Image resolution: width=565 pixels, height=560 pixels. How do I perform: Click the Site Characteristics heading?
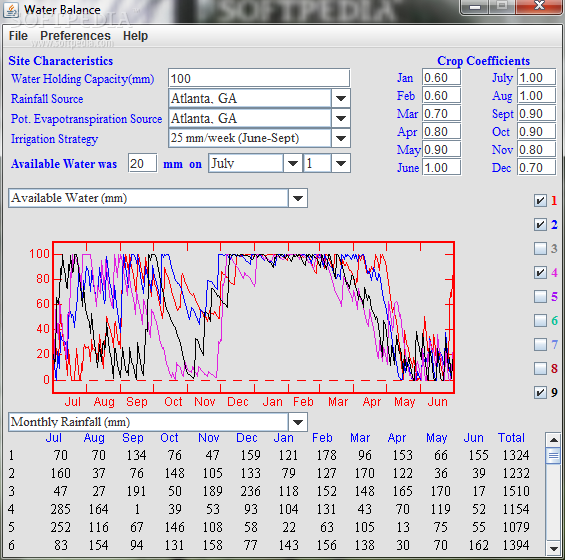point(61,61)
